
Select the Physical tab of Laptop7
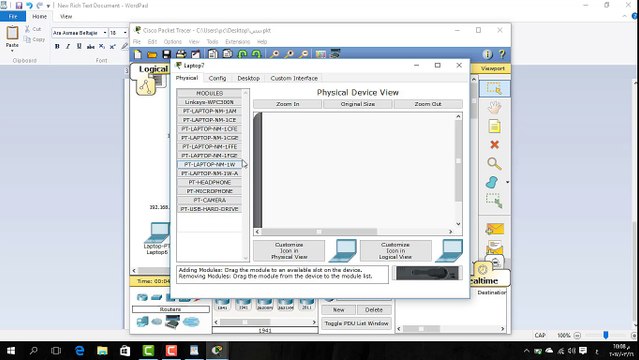[187, 77]
